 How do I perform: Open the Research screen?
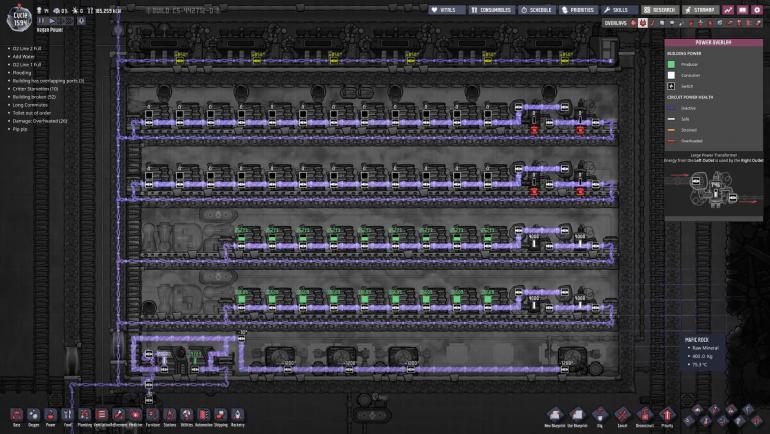pos(660,10)
